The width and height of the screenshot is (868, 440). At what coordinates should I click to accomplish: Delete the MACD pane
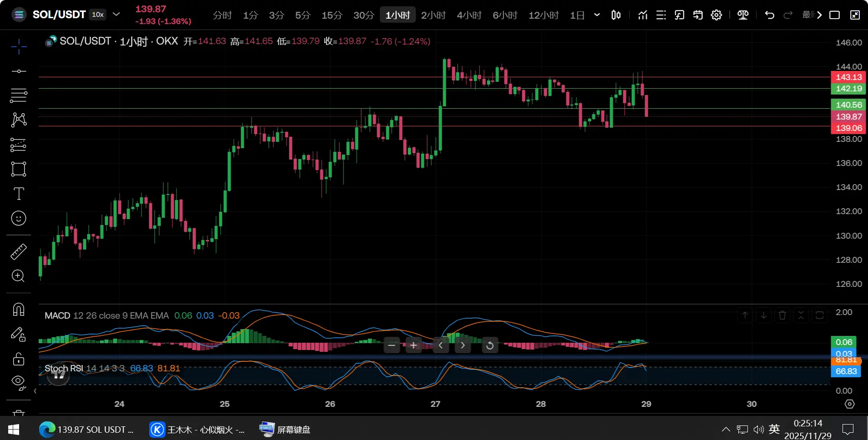(782, 315)
